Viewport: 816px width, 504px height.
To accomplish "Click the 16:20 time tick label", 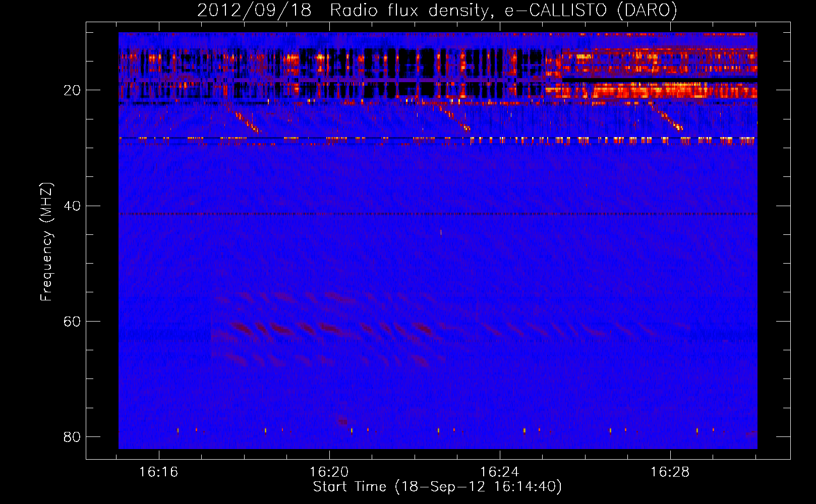I will (329, 472).
